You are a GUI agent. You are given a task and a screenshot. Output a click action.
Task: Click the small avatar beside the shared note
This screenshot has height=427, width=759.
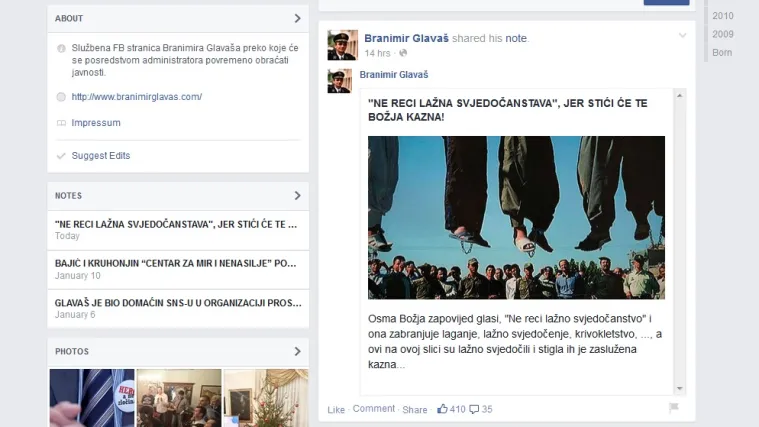coord(340,81)
